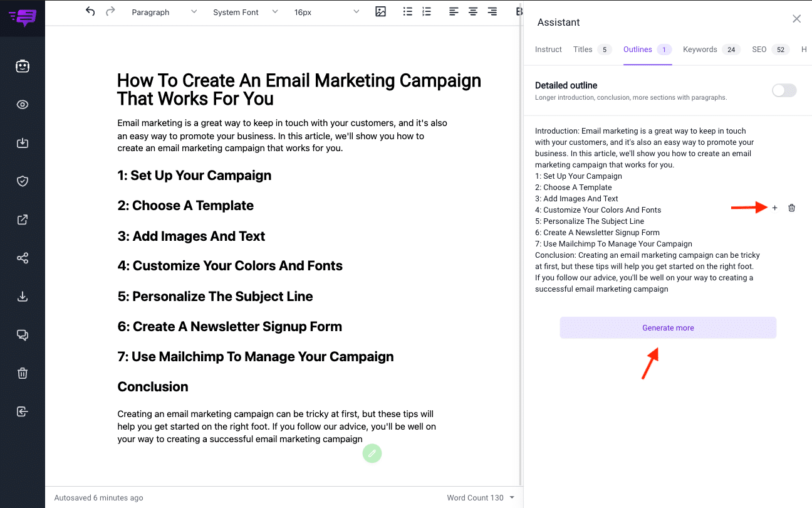The image size is (812, 508).
Task: Run the plagiarism check shield icon
Action: [x=23, y=181]
